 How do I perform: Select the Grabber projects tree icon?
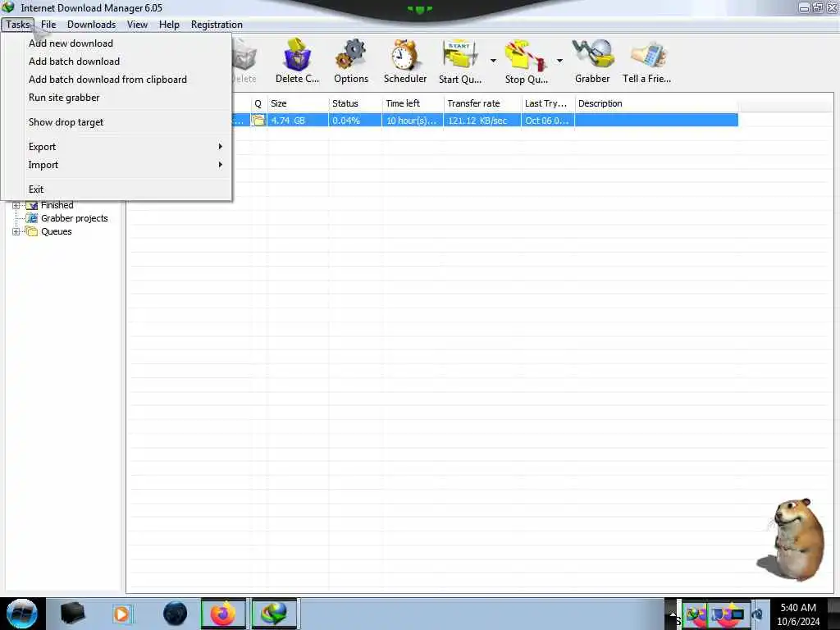(x=32, y=218)
